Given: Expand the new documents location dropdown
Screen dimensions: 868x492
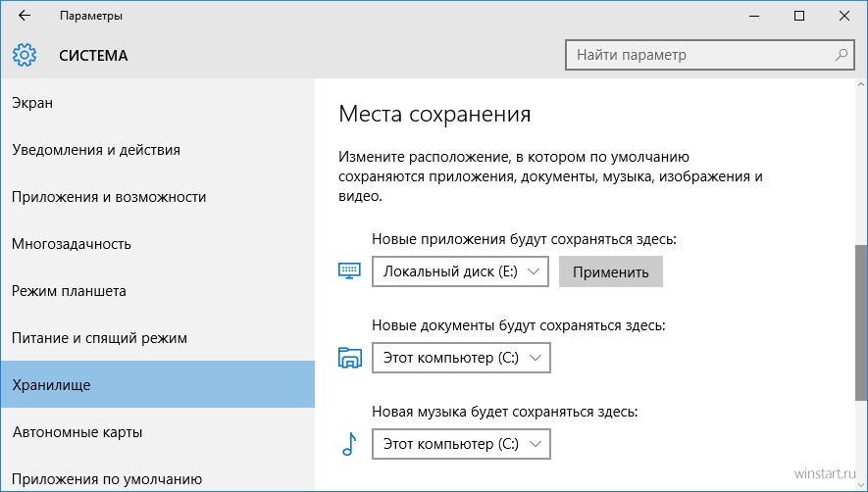Looking at the screenshot, I should coord(461,358).
